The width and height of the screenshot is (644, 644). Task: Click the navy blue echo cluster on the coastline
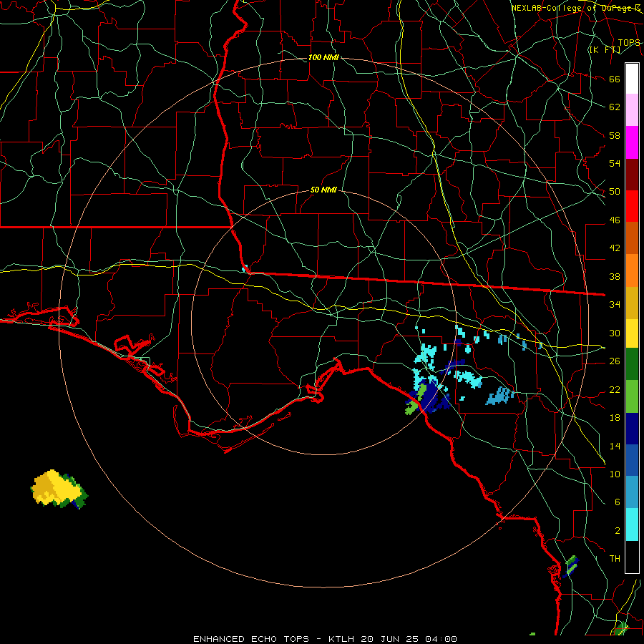(432, 398)
